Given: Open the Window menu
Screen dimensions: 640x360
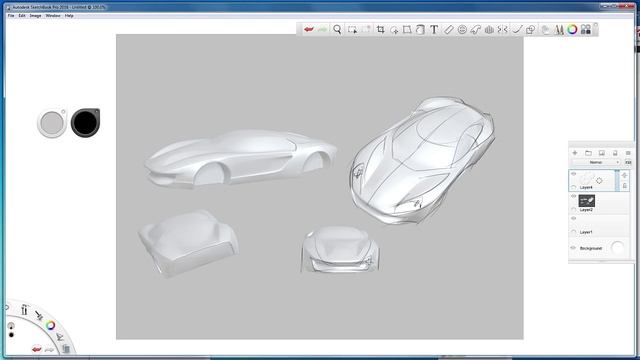Looking at the screenshot, I should tap(53, 16).
